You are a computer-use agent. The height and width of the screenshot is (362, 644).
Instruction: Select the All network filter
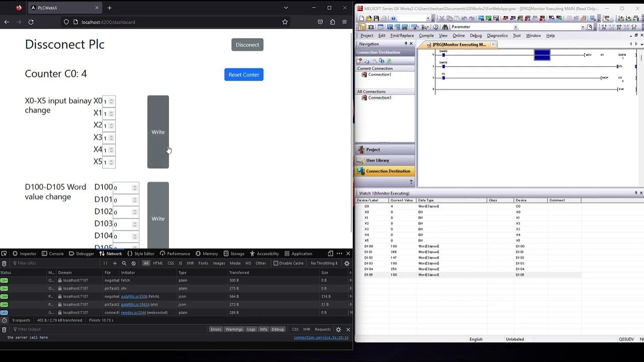pyautogui.click(x=146, y=263)
